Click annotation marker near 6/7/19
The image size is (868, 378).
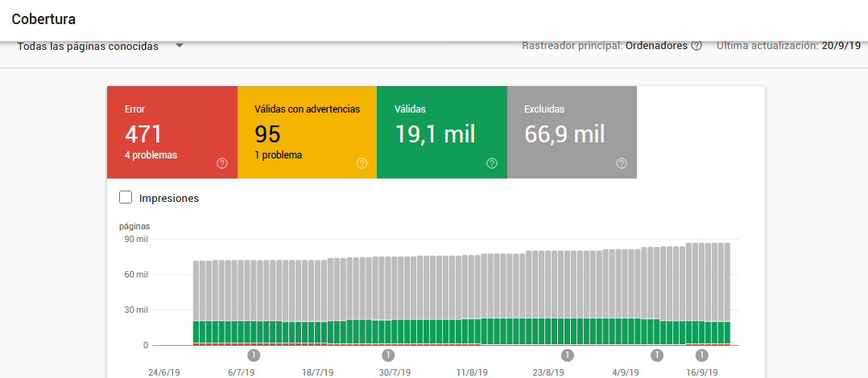pyautogui.click(x=254, y=355)
